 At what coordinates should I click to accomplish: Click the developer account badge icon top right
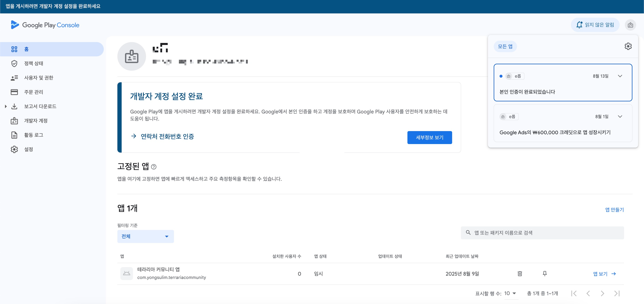[x=630, y=25]
